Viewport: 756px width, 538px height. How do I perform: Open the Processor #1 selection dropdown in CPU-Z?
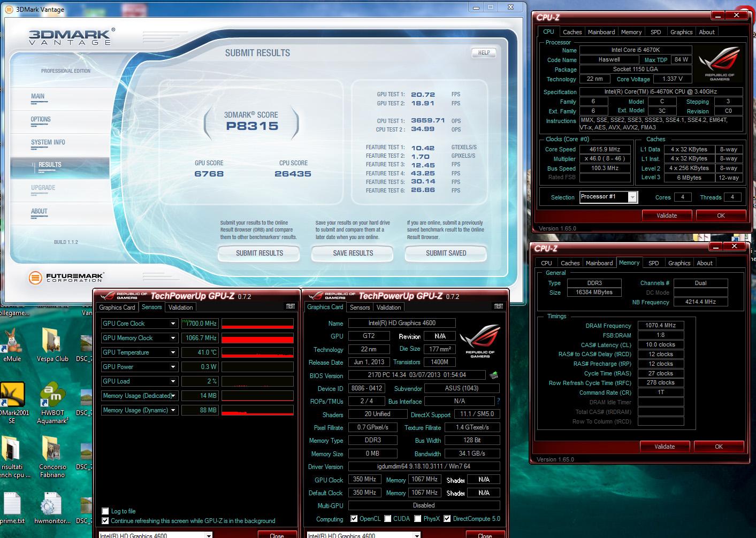632,197
